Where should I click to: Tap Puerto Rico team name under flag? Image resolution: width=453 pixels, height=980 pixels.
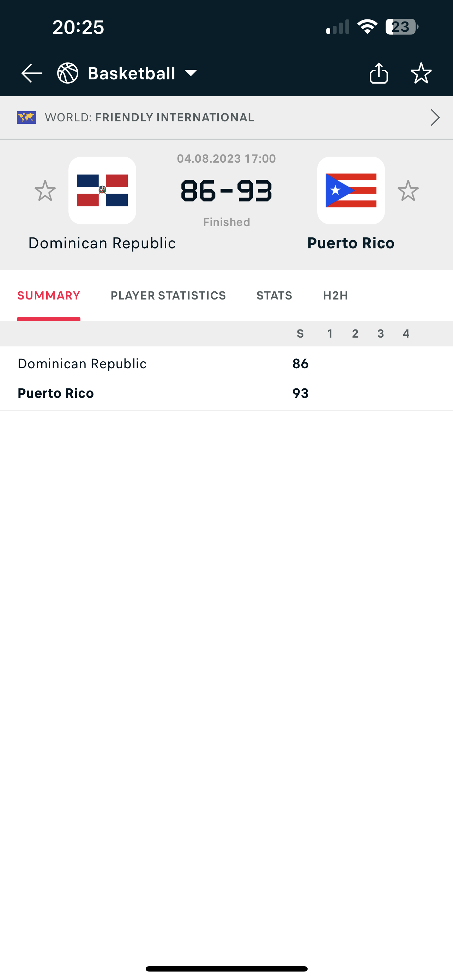coord(351,243)
